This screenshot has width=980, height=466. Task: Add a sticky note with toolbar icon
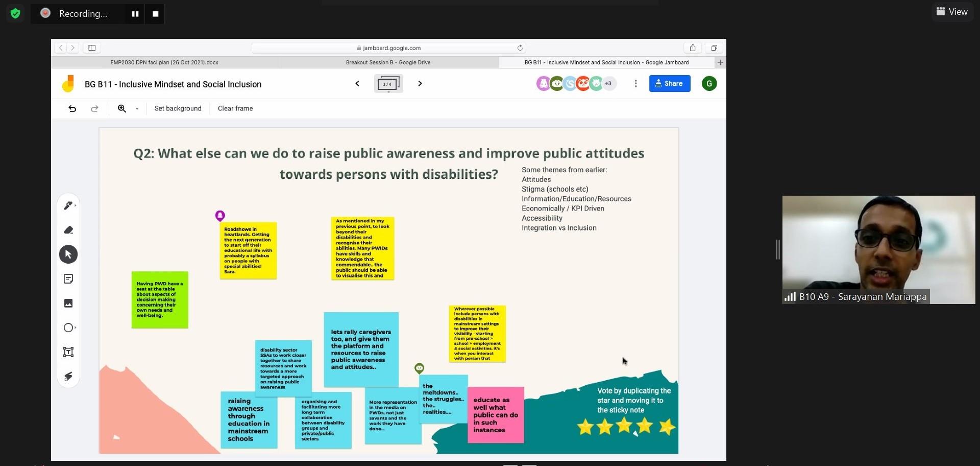click(x=68, y=279)
